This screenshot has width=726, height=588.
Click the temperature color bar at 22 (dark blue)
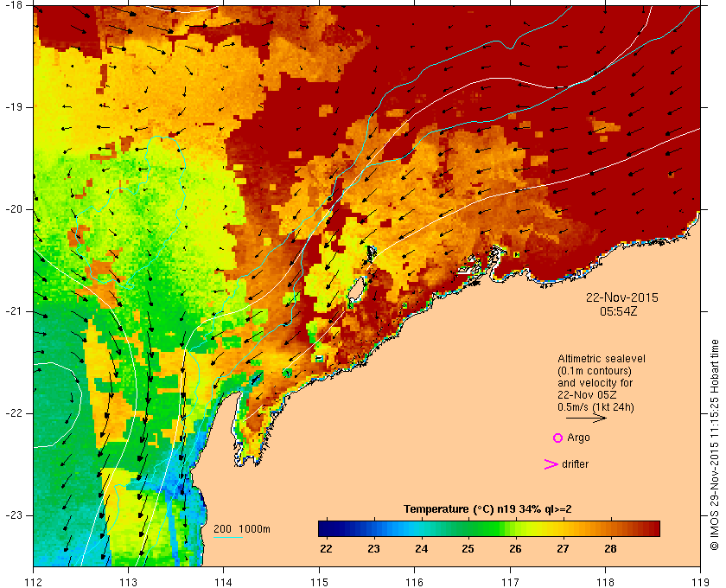(327, 528)
